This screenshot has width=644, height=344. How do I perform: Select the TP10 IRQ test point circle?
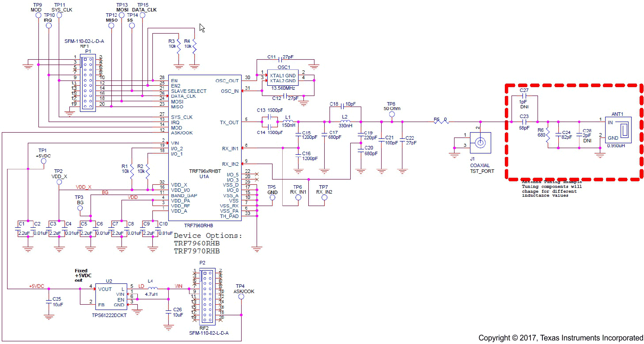(49, 26)
